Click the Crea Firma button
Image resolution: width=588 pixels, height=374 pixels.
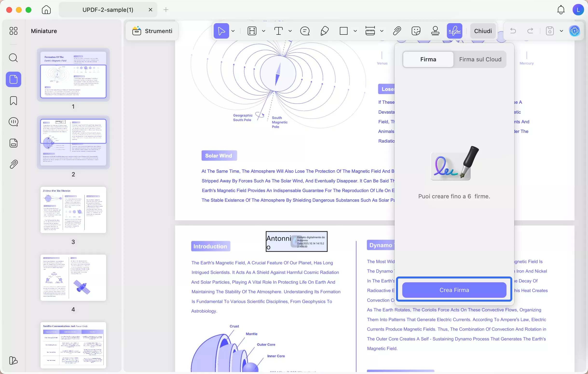coord(454,290)
